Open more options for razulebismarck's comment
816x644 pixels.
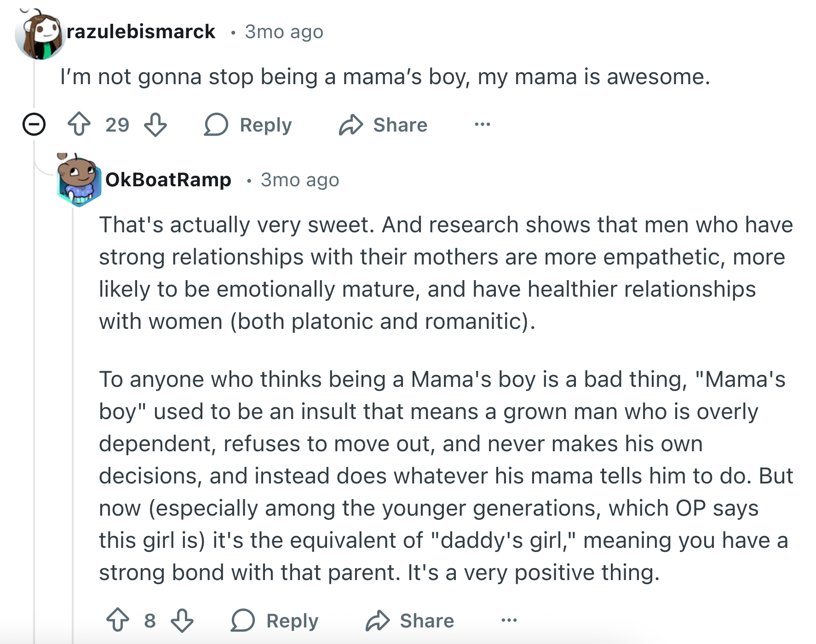point(482,125)
